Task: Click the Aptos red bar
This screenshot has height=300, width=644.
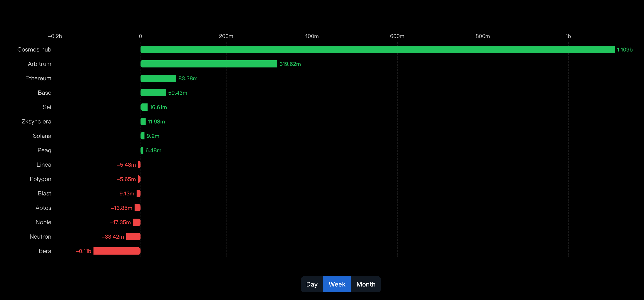Action: [x=138, y=208]
